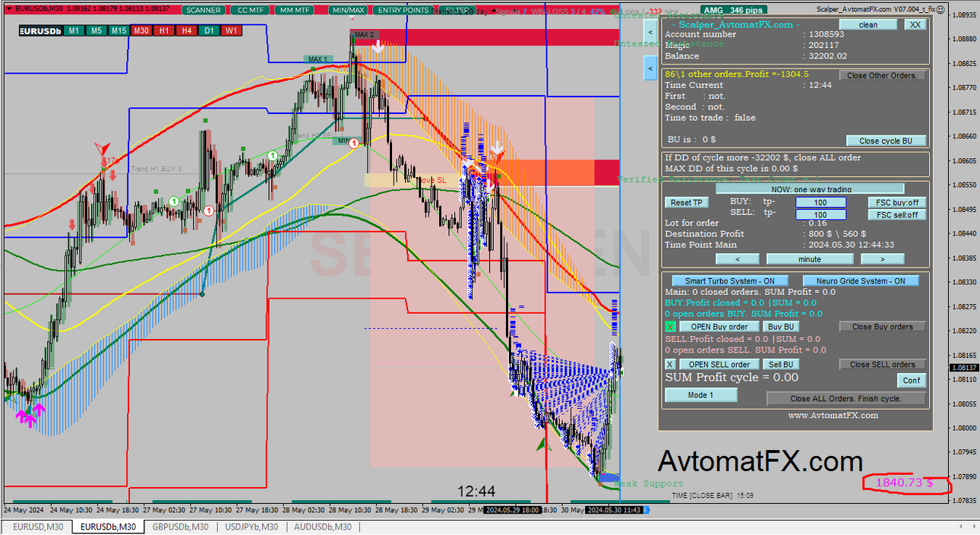Click the red triangle beside EURUSDb,M30 title
This screenshot has height=535, width=980.
coord(8,9)
